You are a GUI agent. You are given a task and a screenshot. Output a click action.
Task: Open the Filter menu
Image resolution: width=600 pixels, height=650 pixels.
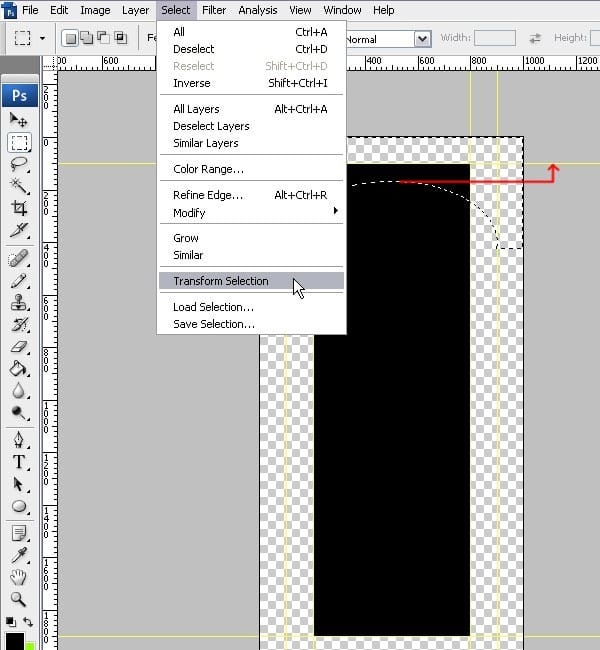coord(214,10)
